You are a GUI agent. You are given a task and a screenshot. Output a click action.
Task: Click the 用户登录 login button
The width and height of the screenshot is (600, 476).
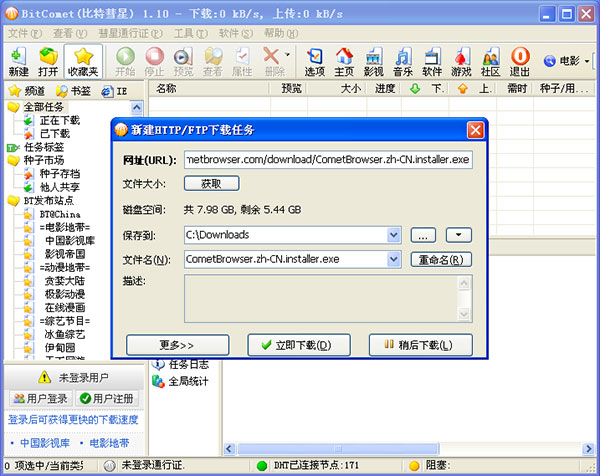[x=41, y=399]
